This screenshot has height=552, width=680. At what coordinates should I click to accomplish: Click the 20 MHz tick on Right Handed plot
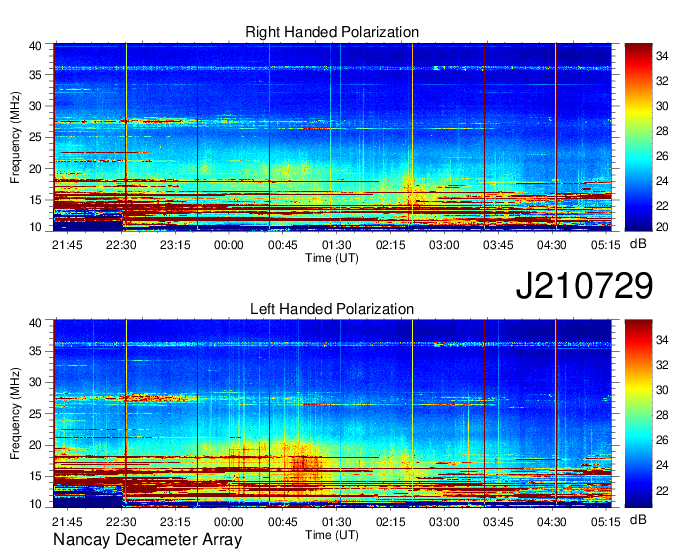[x=35, y=169]
